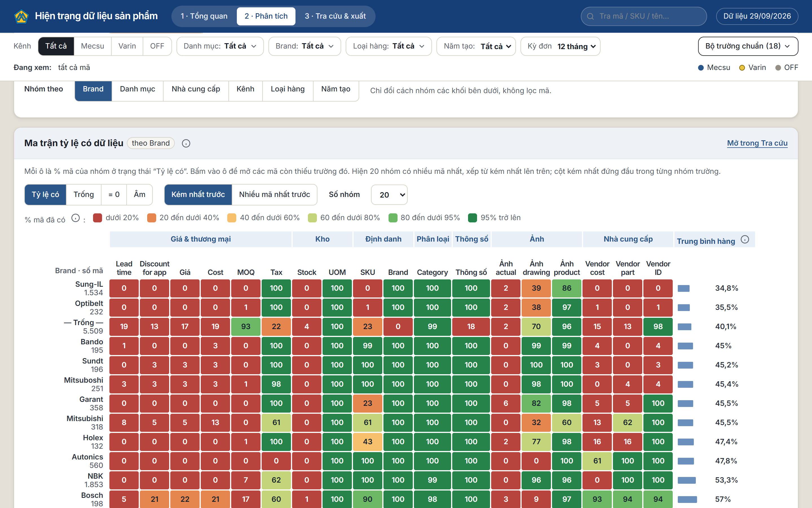Open Brand dropdown filter
Screen dimensions: 812x508
[305, 46]
